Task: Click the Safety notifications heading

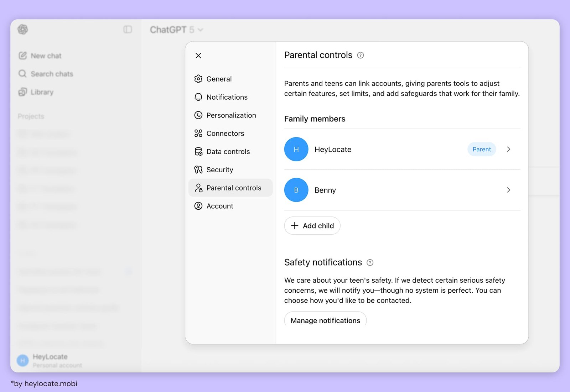Action: click(x=323, y=262)
